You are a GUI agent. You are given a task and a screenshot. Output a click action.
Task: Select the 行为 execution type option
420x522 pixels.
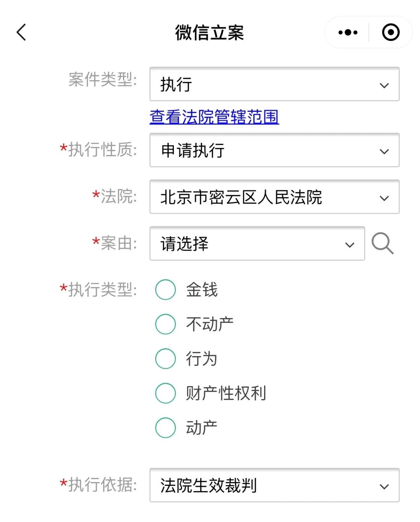pyautogui.click(x=165, y=359)
